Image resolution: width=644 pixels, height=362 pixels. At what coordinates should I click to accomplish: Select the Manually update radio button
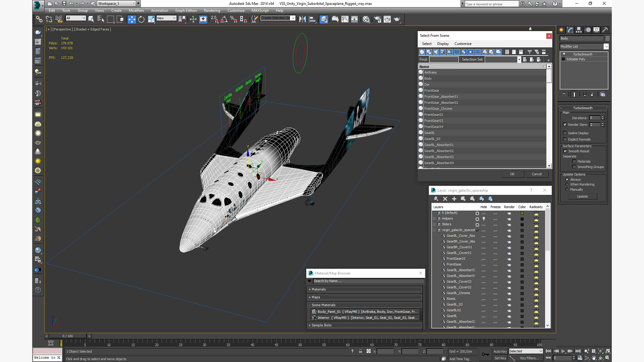[567, 189]
